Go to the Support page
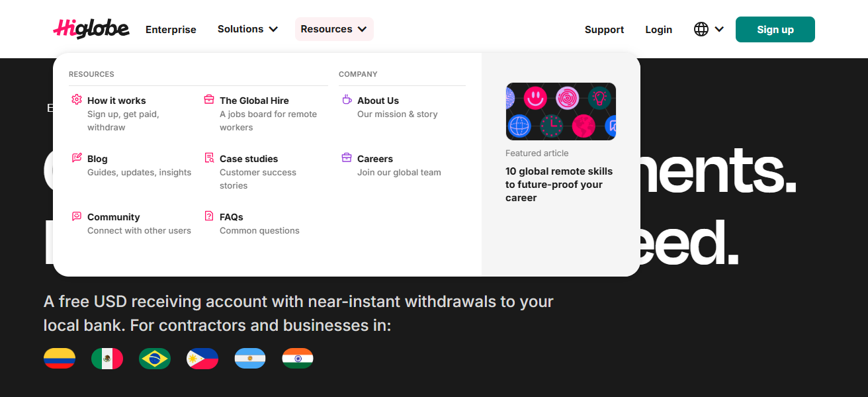Screen dimensions: 868x397 tap(604, 30)
